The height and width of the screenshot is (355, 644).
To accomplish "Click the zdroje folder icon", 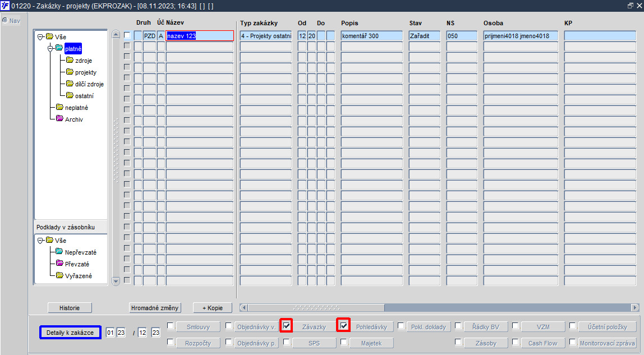I will [x=70, y=60].
